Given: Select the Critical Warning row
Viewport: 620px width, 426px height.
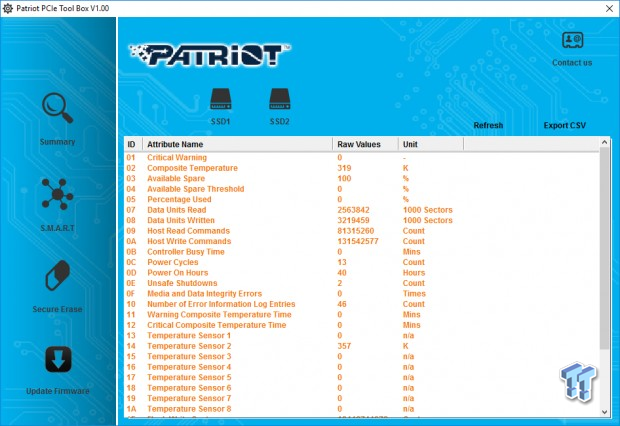Looking at the screenshot, I should pyautogui.click(x=362, y=157).
